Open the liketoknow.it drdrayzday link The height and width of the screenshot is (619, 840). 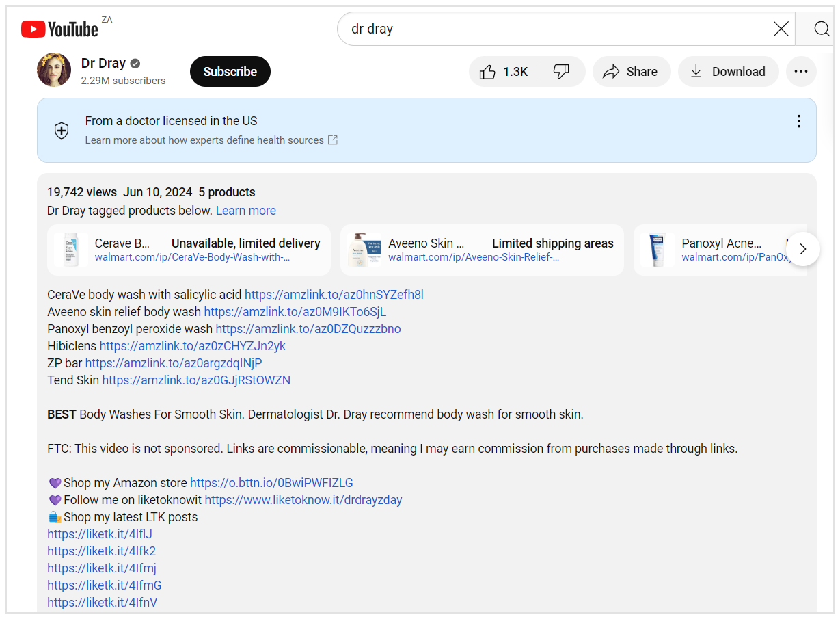coord(303,500)
